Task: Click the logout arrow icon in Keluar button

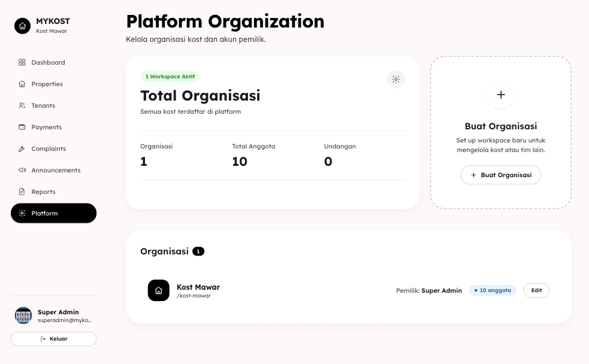Action: pyautogui.click(x=43, y=339)
